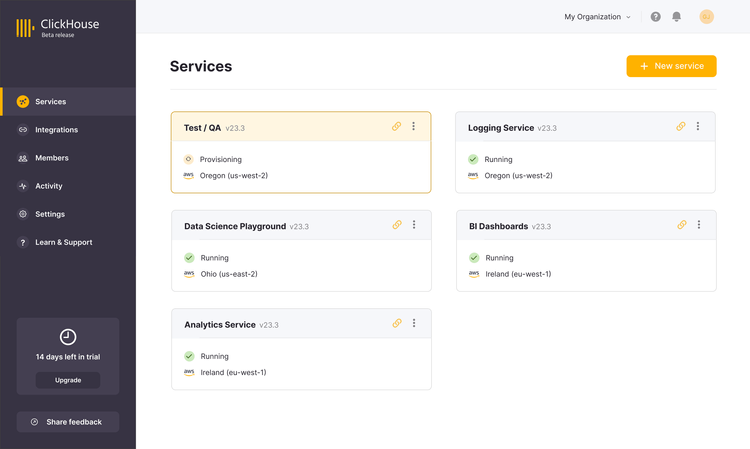Screen dimensions: 750x449
Task: Click link icon on Data Science Playground card
Action: pyautogui.click(x=397, y=225)
